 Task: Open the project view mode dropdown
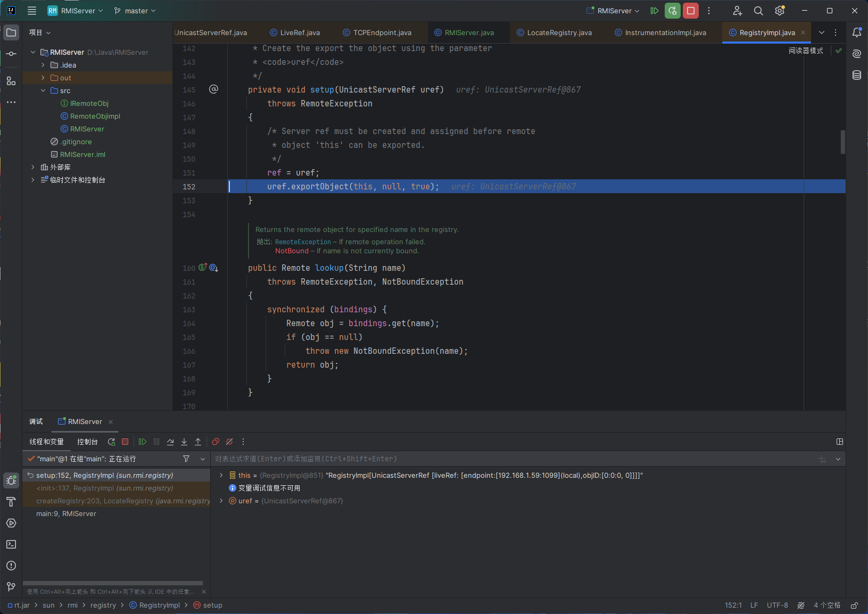[40, 32]
